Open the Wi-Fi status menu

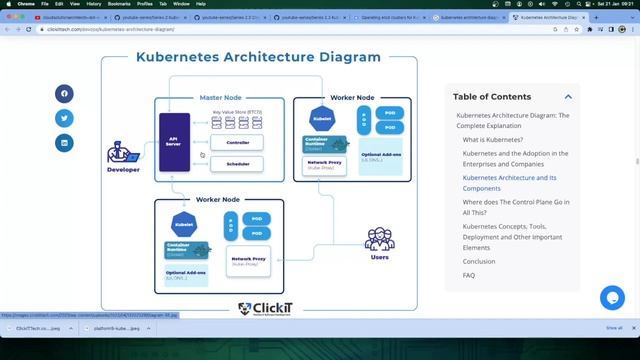[555, 4]
